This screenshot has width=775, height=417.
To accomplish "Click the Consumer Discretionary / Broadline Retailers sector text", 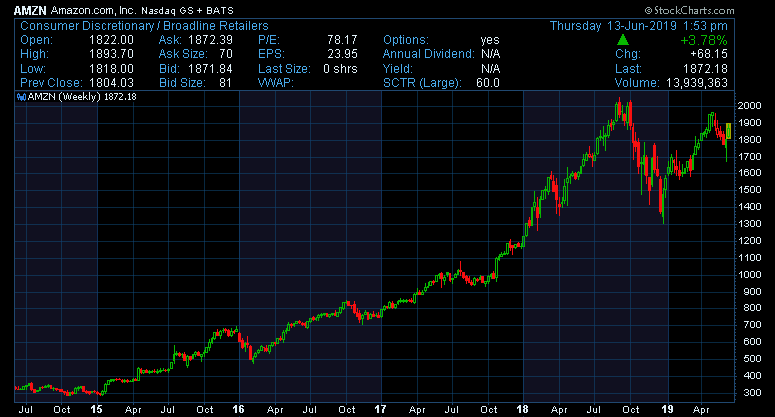I will pyautogui.click(x=144, y=26).
